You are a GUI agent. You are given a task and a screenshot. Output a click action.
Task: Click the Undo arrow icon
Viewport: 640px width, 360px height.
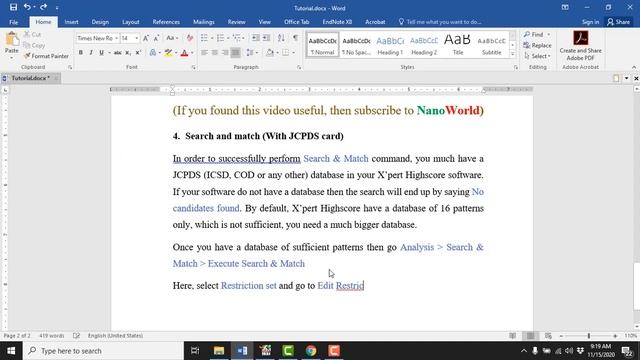point(27,7)
